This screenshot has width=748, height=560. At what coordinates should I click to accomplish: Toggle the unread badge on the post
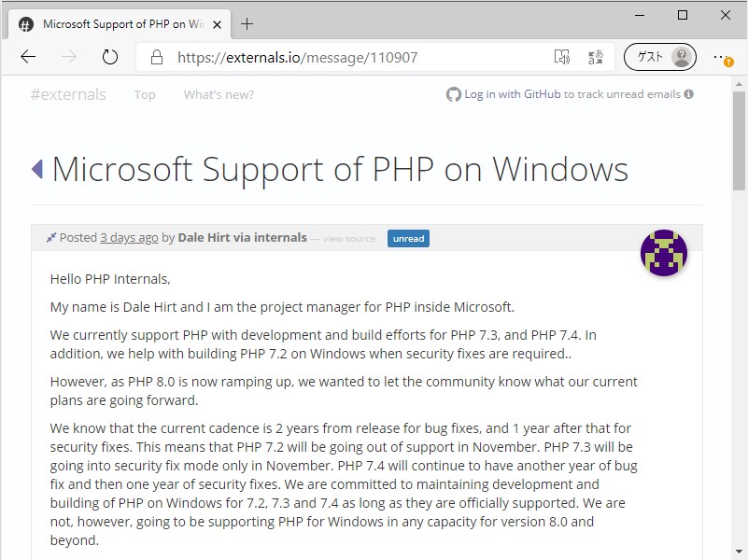(x=408, y=238)
